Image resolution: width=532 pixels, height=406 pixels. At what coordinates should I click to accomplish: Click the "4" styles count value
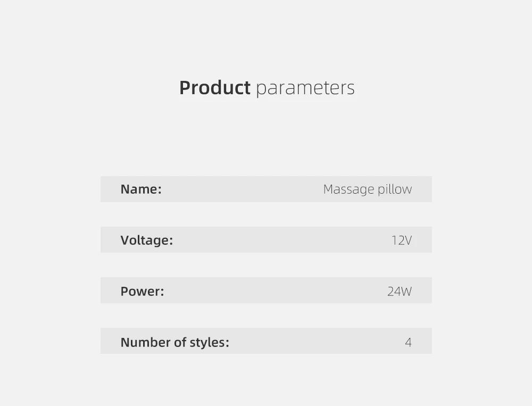coord(408,343)
